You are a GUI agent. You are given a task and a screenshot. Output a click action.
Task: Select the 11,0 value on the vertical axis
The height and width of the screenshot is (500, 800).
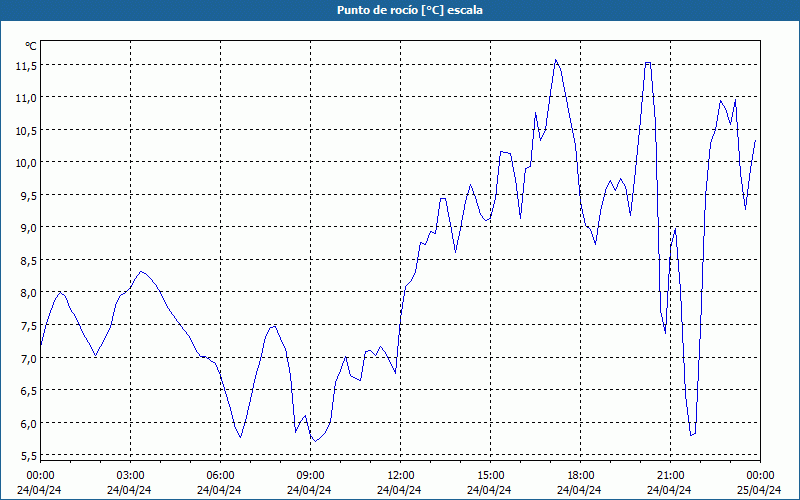[x=26, y=98]
